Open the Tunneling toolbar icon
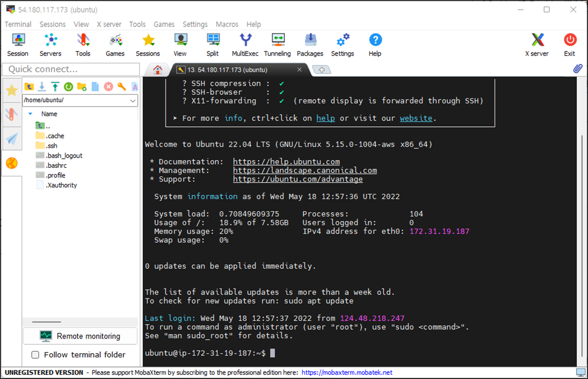Viewport: 588px width, 379px height. tap(278, 45)
